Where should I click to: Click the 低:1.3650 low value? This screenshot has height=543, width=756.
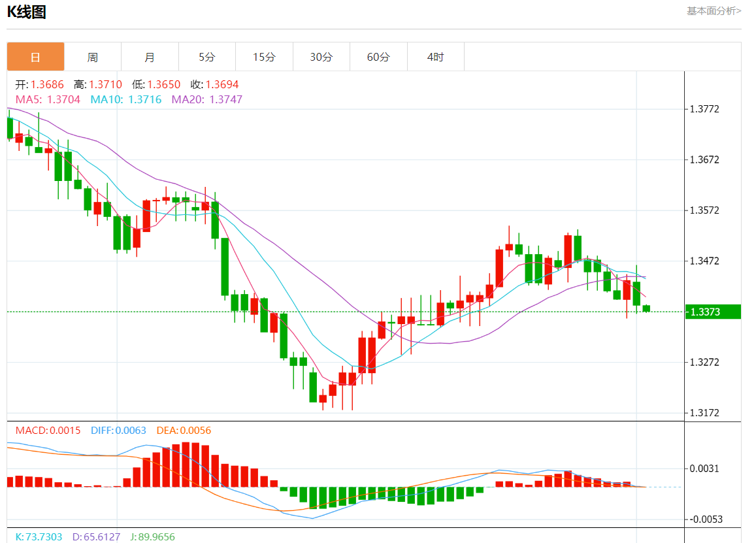156,84
